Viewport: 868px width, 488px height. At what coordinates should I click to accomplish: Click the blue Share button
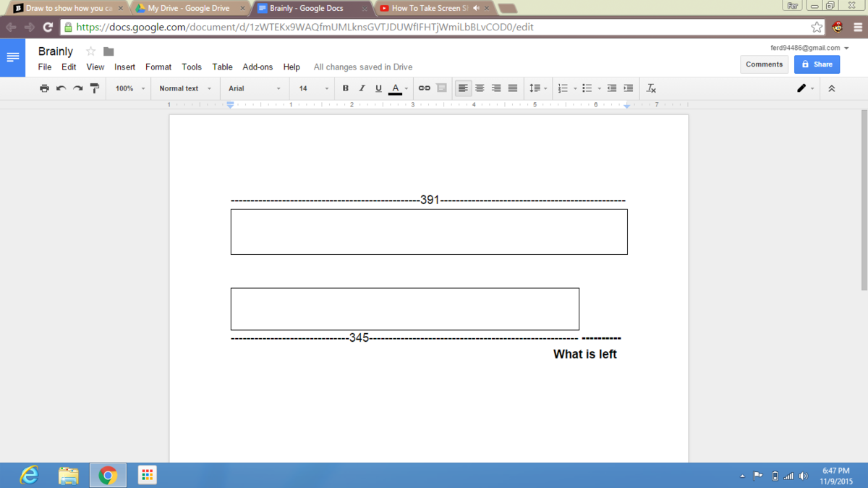tap(817, 64)
